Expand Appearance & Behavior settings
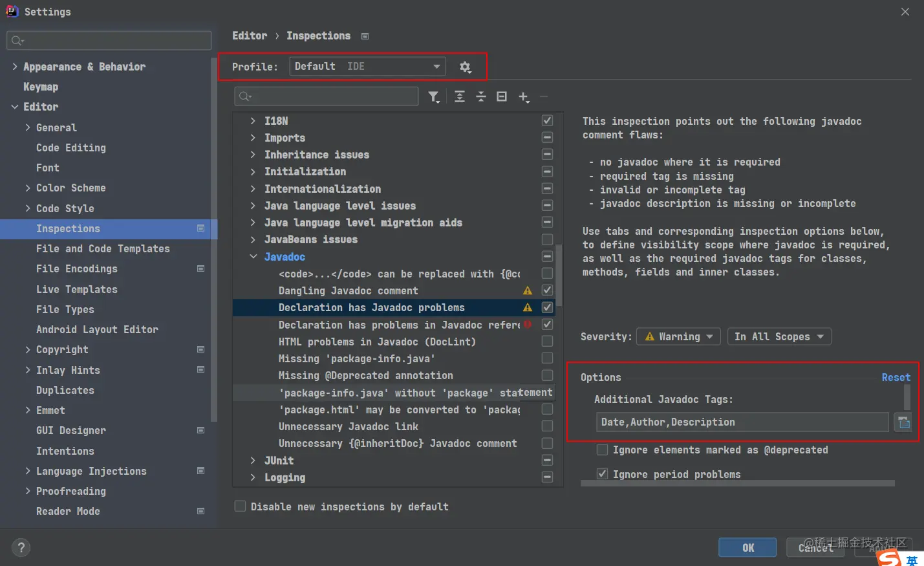Screen dimensions: 924x566 [x=14, y=67]
